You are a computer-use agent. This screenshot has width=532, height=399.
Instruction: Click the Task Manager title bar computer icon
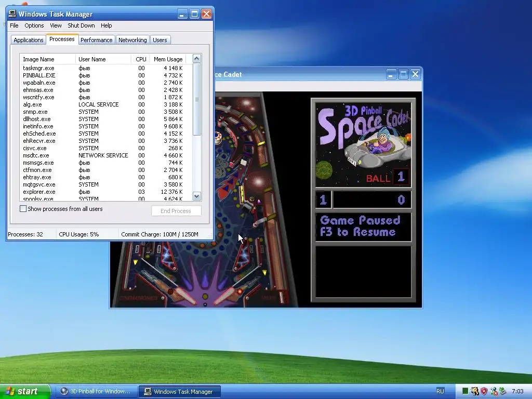point(12,14)
